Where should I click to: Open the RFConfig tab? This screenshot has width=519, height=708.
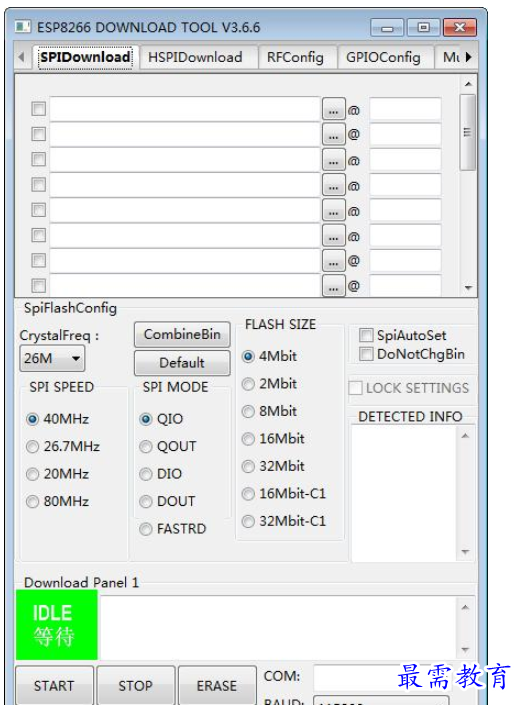tap(295, 57)
